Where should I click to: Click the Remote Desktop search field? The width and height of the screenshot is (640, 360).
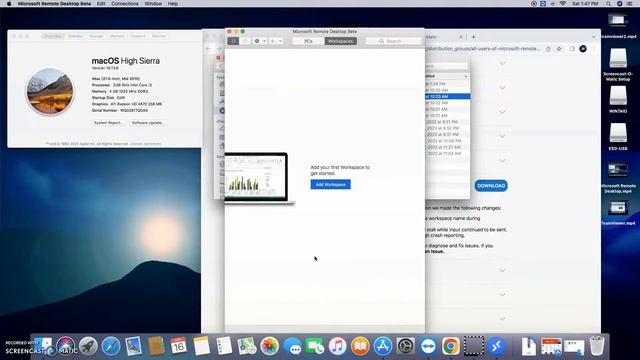point(393,41)
